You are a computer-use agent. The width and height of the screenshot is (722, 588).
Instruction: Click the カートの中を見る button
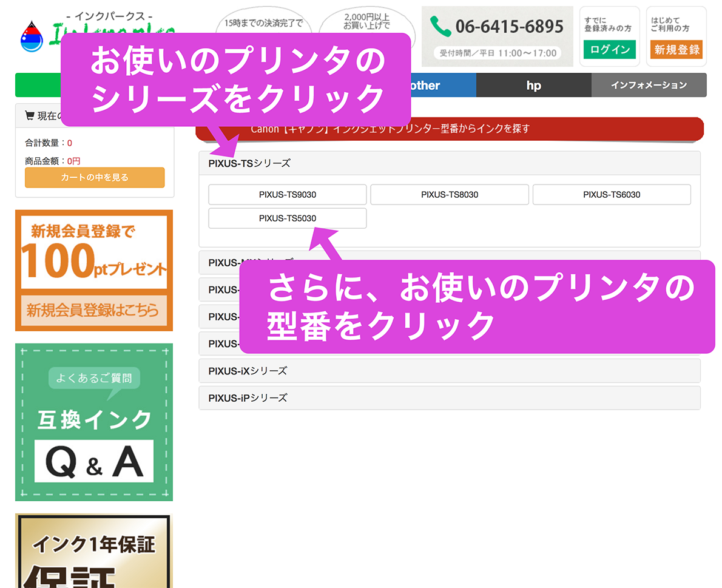95,177
